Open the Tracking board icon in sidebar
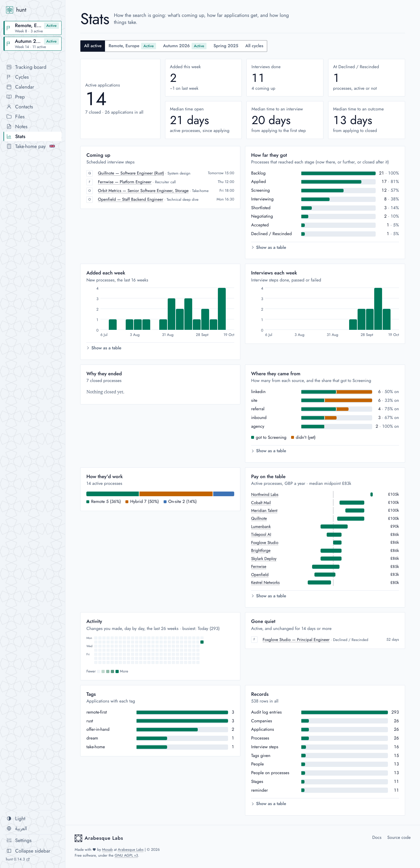The width and height of the screenshot is (420, 868). tap(9, 67)
